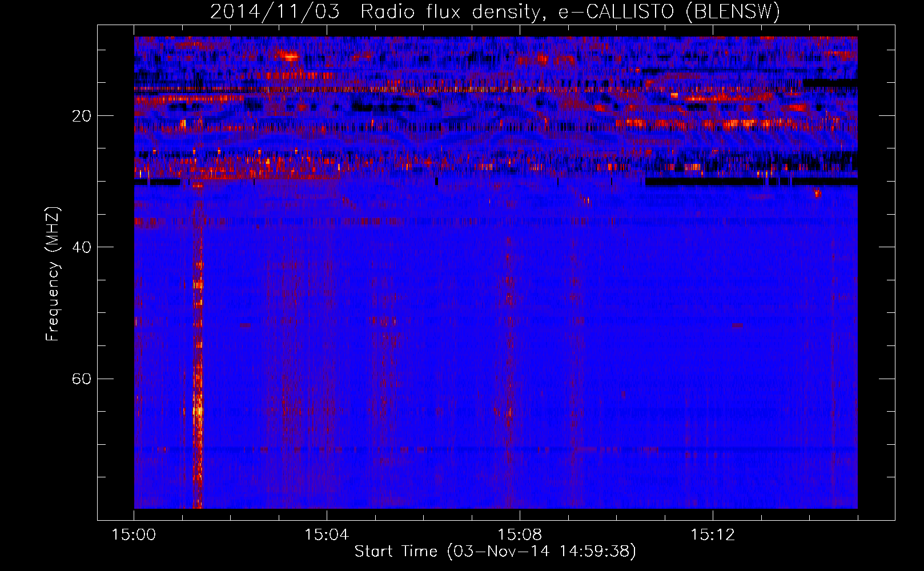
Task: Click the Start Time axis label
Action: [495, 552]
